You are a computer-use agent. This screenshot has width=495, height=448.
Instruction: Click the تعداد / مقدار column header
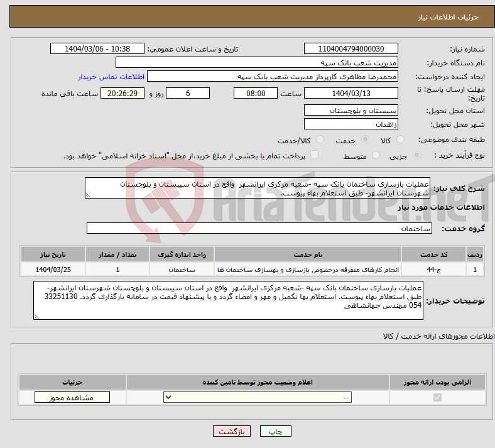point(117,254)
